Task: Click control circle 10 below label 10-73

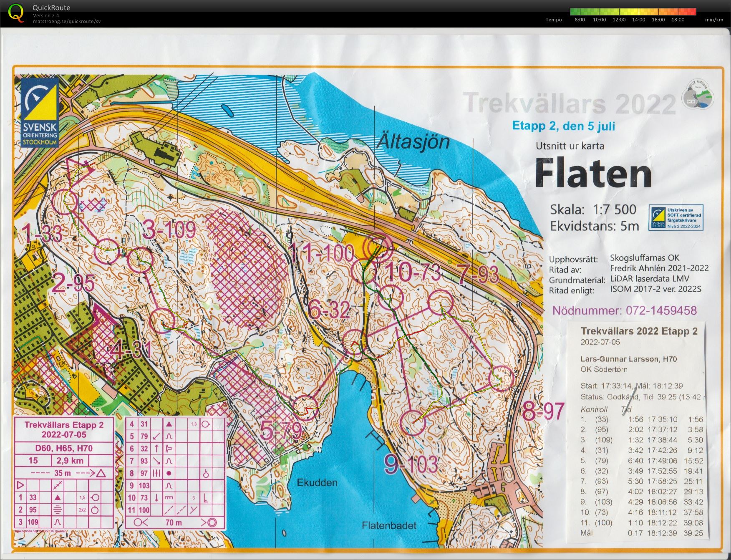Action: click(x=391, y=297)
